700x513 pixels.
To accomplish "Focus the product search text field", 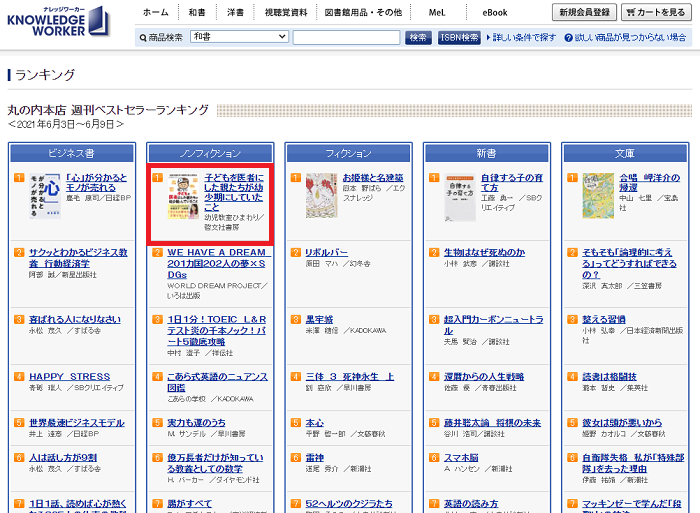I will (346, 38).
